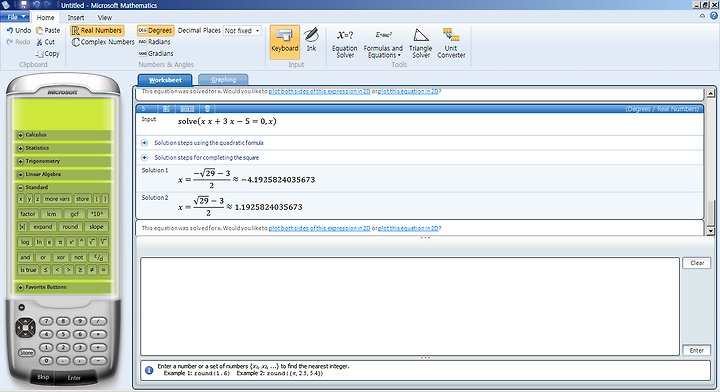Screen dimensions: 720x392
Task: Click the round Store button on keypad
Action: pyautogui.click(x=26, y=353)
